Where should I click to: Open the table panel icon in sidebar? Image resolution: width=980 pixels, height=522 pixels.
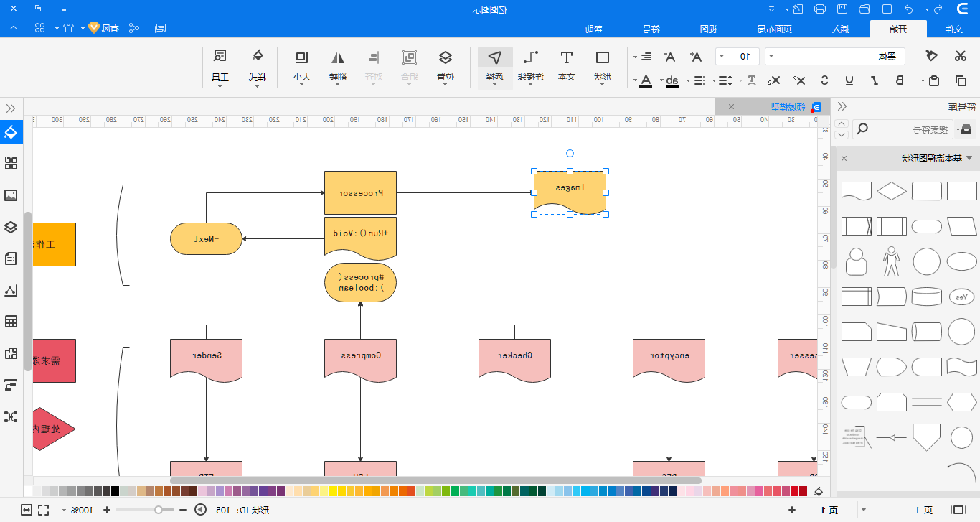(11, 321)
